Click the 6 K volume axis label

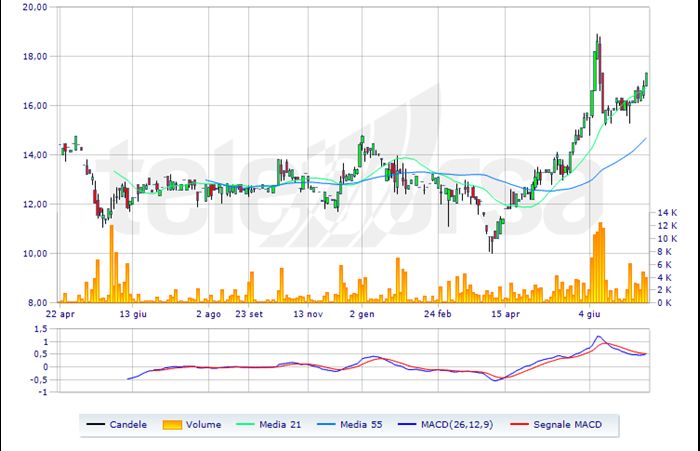click(665, 264)
